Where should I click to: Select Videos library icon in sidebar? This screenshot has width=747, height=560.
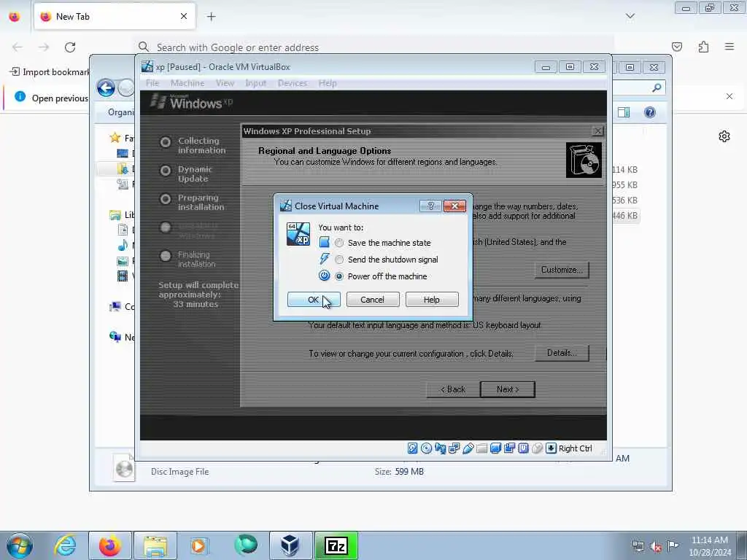coord(123,276)
